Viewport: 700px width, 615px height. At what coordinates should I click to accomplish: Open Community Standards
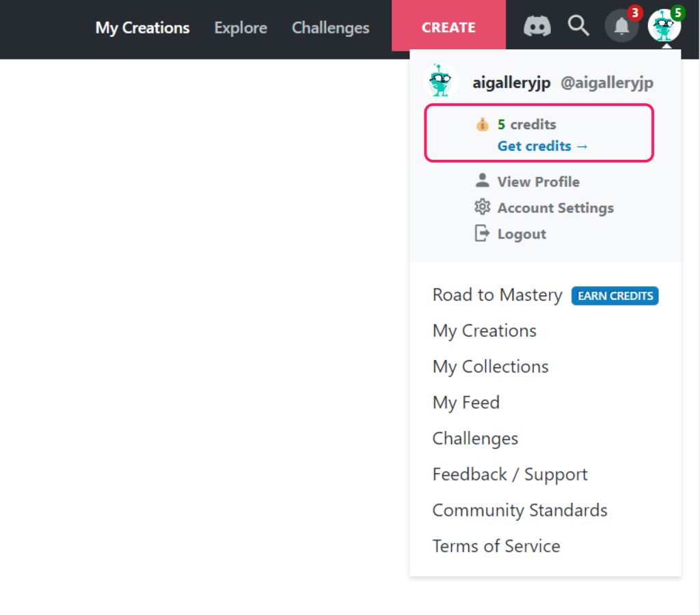pyautogui.click(x=520, y=510)
